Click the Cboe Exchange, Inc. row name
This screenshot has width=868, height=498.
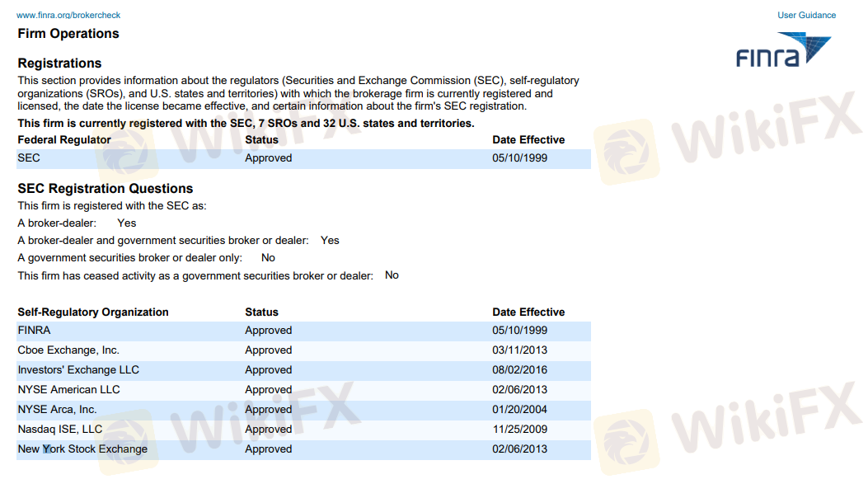pos(68,350)
